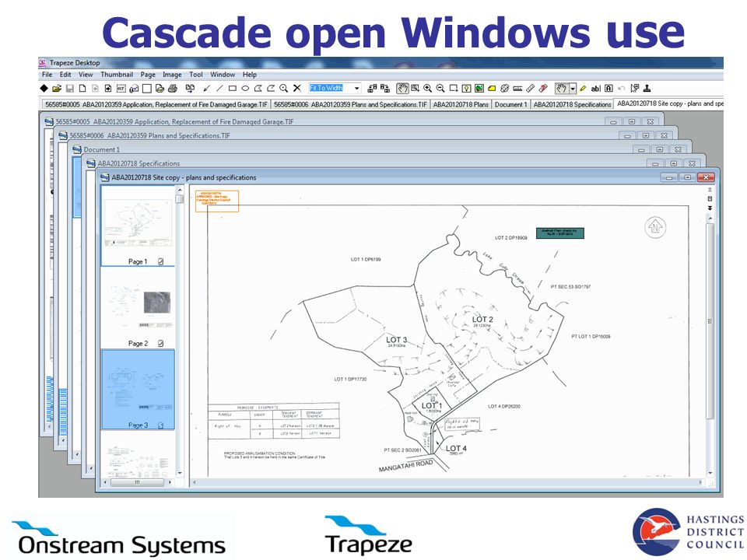This screenshot has width=747, height=560.
Task: Create a new blank document
Action: [x=82, y=88]
